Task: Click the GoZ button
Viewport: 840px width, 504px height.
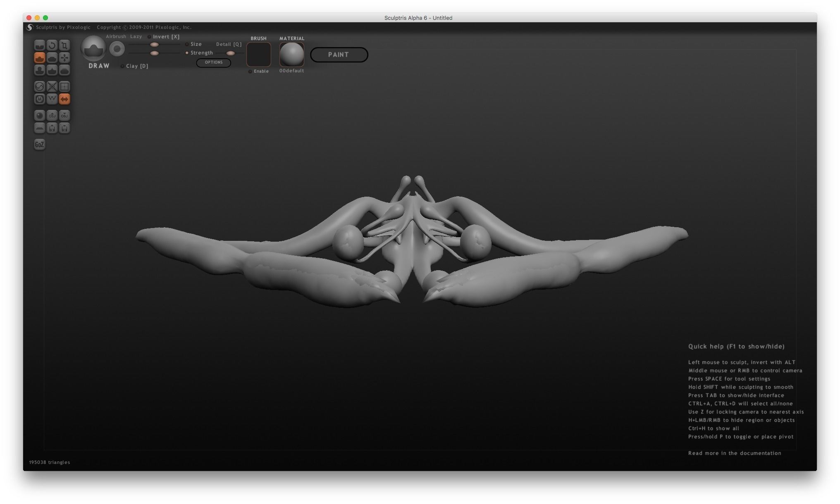Action: click(x=39, y=145)
